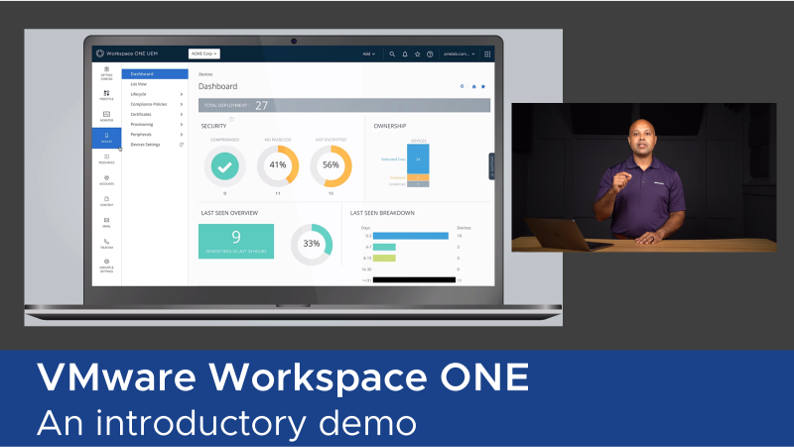
Task: Open the notifications bell
Action: pyautogui.click(x=405, y=54)
